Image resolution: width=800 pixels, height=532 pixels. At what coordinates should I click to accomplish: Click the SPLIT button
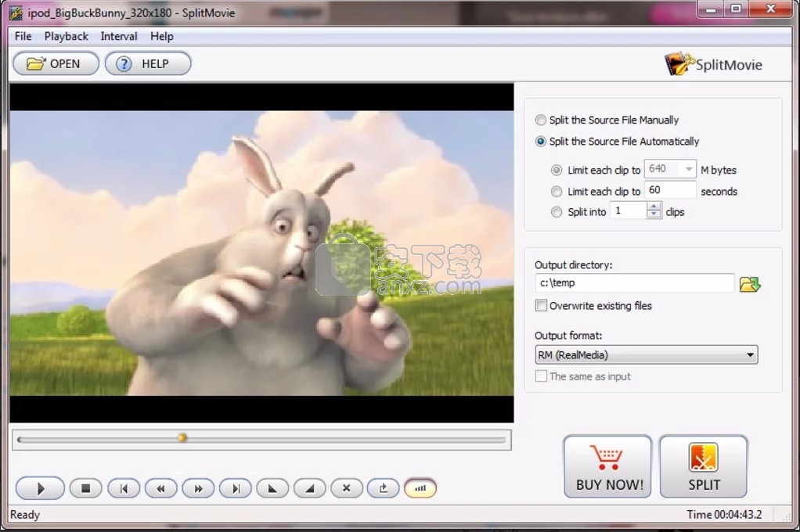pyautogui.click(x=704, y=466)
